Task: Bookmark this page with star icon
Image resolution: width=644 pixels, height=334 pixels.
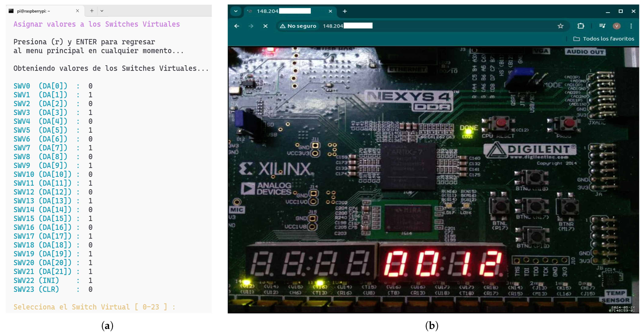Action: tap(560, 26)
